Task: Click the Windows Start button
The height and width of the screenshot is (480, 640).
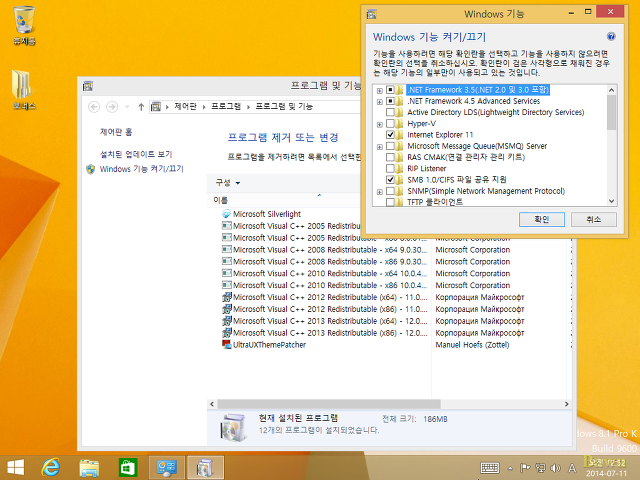Action: 16,467
